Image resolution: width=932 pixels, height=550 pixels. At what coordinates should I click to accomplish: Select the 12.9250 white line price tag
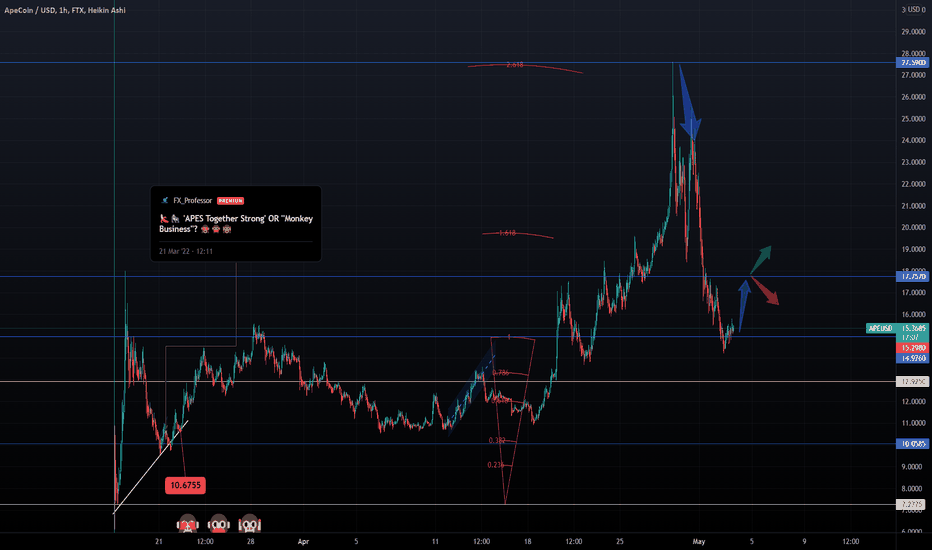click(912, 382)
